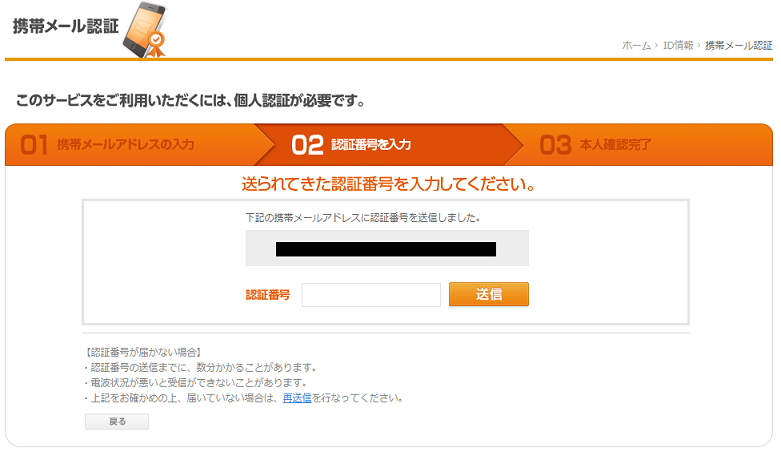Select step 02 認証番号を入力
This screenshot has height=452, width=781.
click(x=351, y=145)
